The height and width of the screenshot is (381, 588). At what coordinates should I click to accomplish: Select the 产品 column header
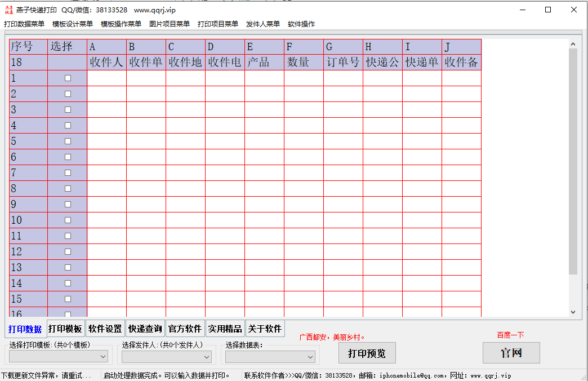[264, 63]
